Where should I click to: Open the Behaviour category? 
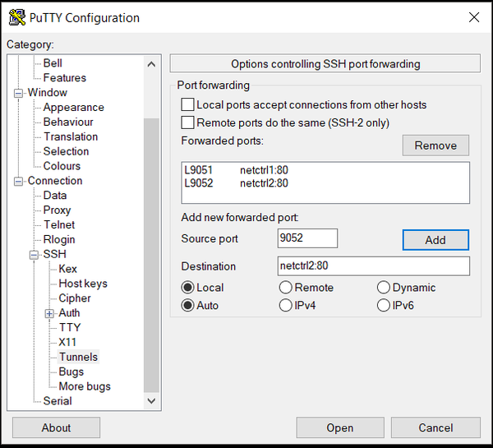(68, 122)
